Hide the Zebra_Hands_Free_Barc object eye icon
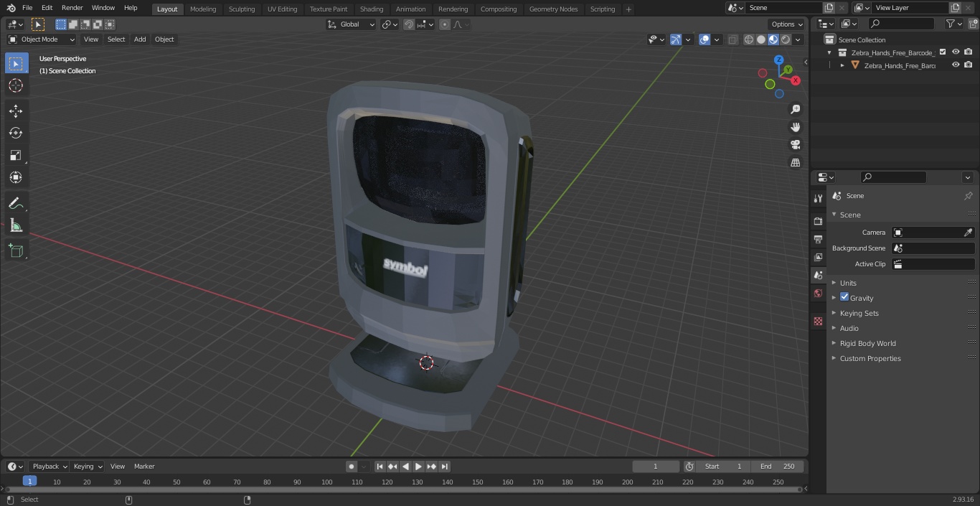The width and height of the screenshot is (980, 506). (956, 65)
